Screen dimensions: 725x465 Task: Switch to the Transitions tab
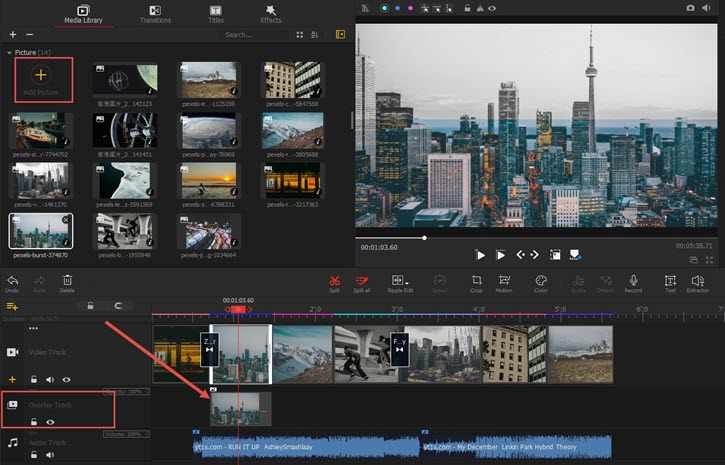coord(155,13)
